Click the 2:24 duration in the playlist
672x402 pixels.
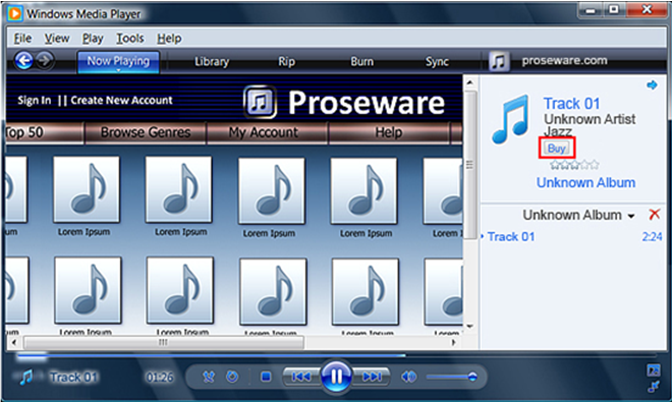[x=652, y=237]
